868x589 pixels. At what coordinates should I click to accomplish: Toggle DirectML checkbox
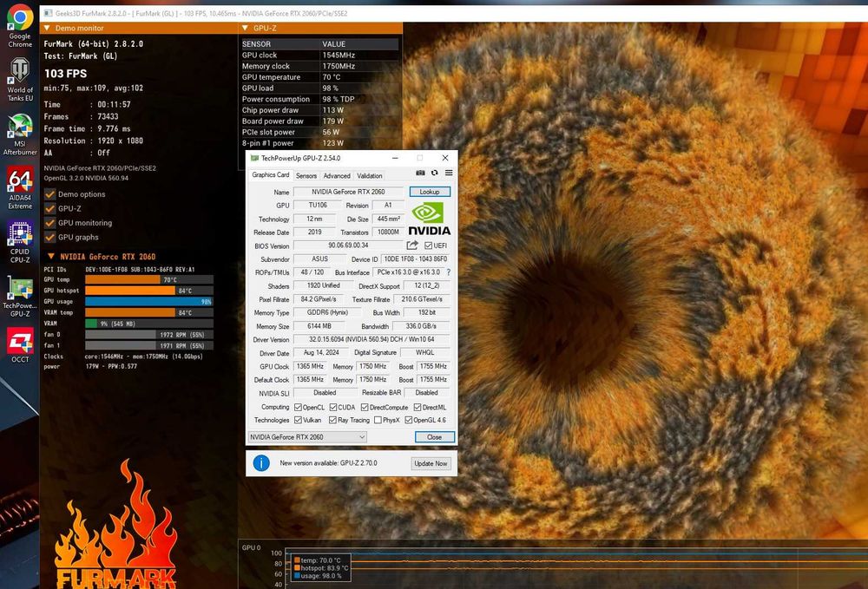point(418,407)
